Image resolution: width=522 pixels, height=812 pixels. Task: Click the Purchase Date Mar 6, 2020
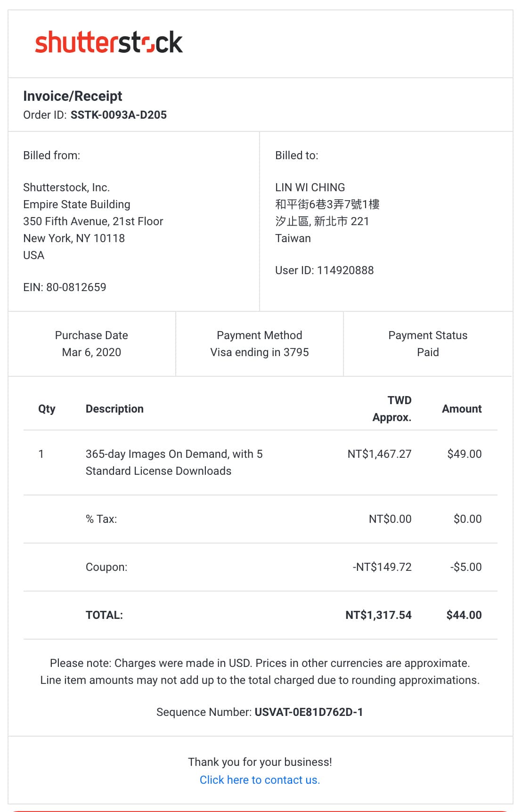[x=91, y=352]
